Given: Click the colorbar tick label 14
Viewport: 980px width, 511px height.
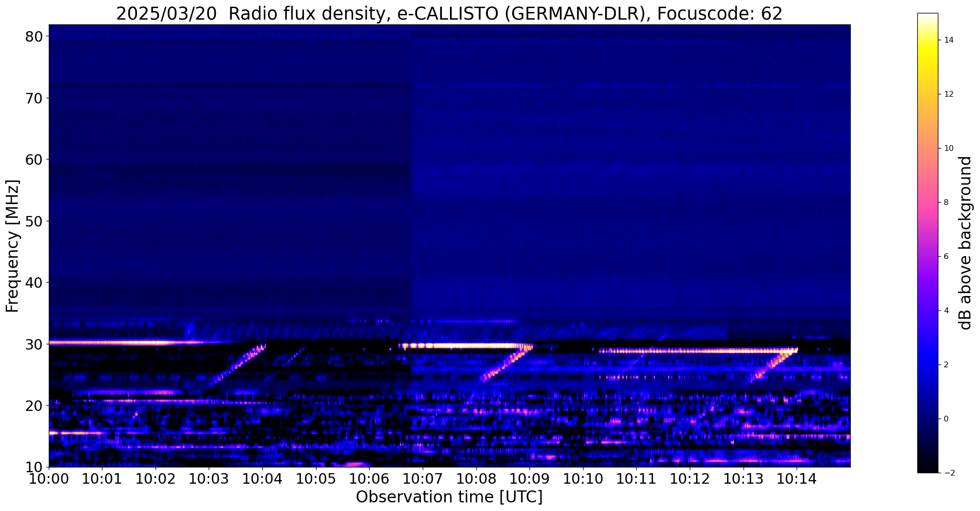Looking at the screenshot, I should [x=948, y=40].
